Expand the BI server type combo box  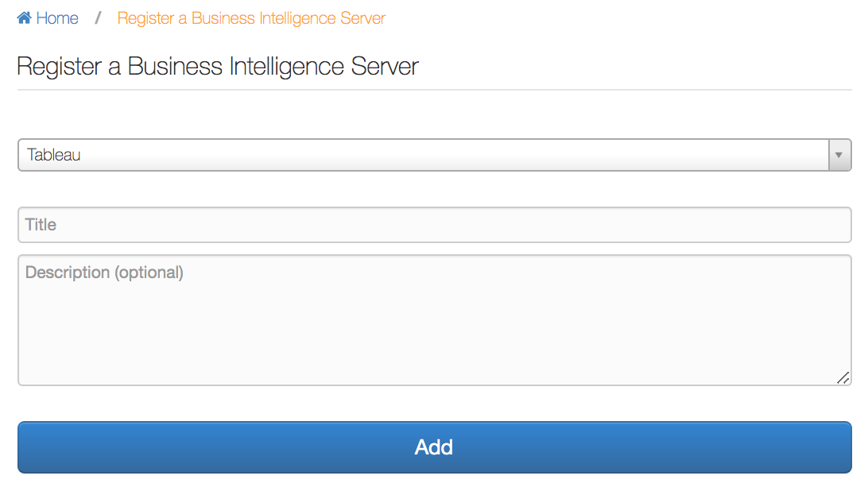coord(435,155)
